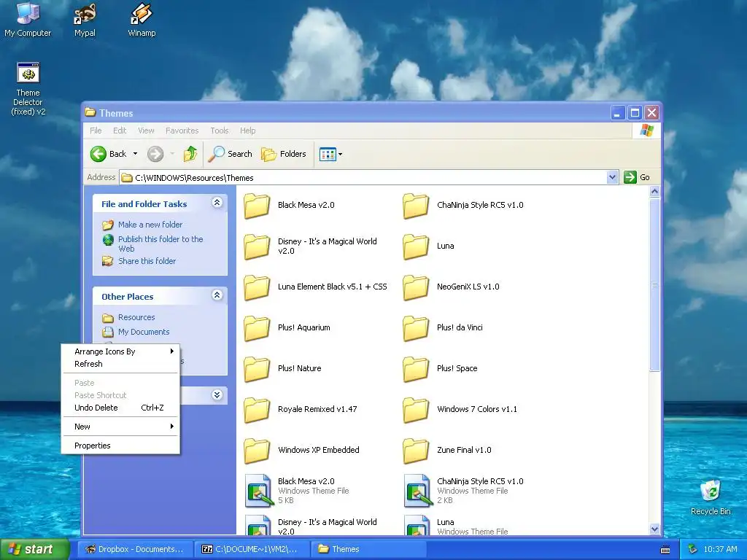Click the scrollbar up arrow
This screenshot has height=560, width=747.
point(654,192)
